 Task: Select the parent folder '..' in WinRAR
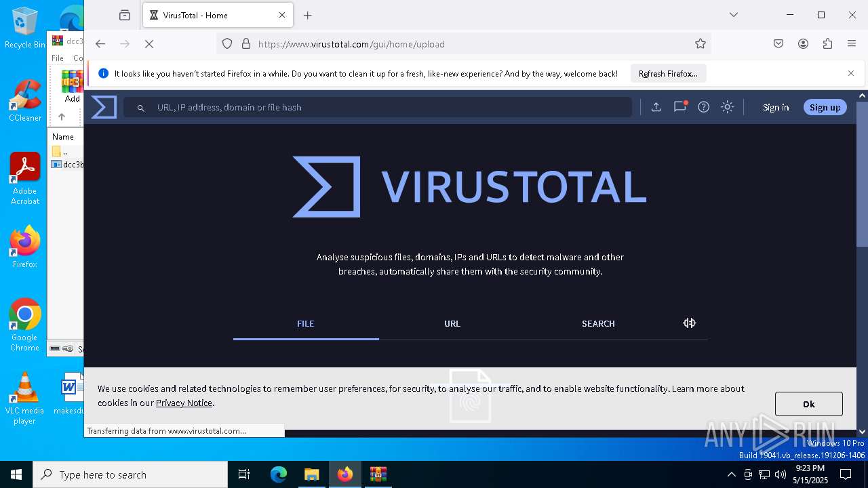pos(60,151)
